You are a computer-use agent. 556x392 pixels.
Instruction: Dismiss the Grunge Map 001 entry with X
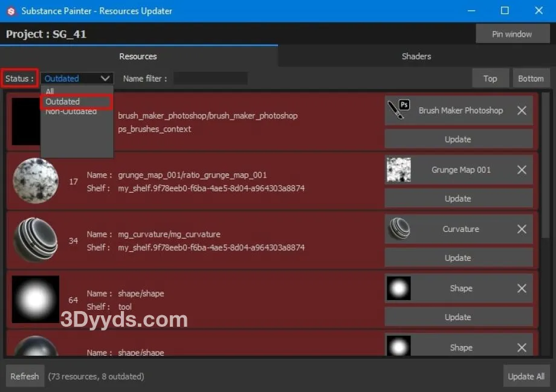coord(522,170)
